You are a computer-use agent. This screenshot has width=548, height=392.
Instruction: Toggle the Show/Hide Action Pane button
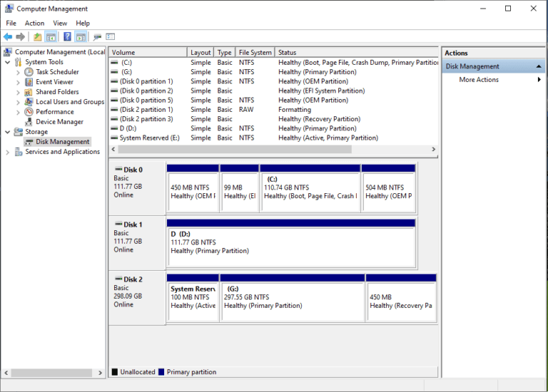click(x=81, y=36)
